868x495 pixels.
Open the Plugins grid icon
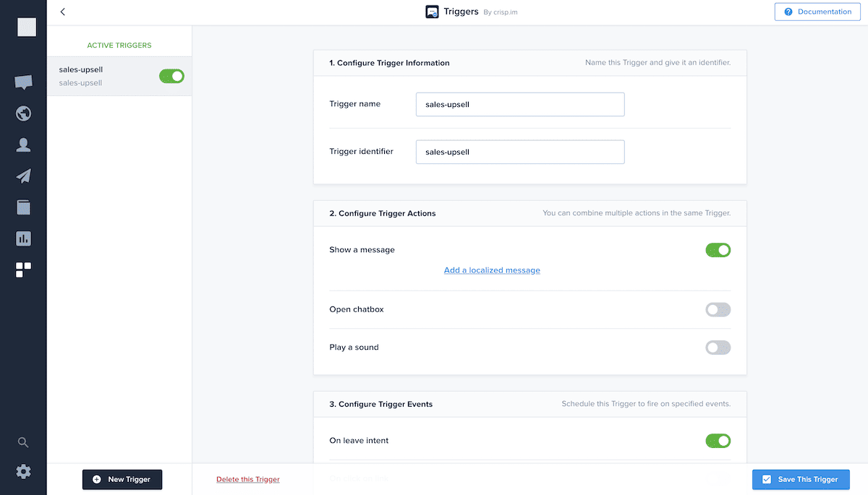[x=23, y=270]
